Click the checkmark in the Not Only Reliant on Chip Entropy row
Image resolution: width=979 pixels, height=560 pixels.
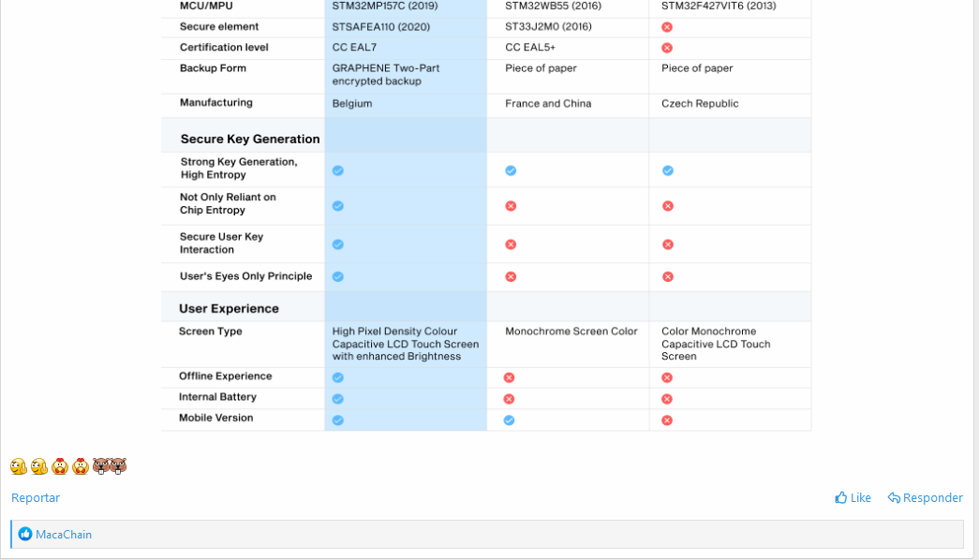click(338, 206)
